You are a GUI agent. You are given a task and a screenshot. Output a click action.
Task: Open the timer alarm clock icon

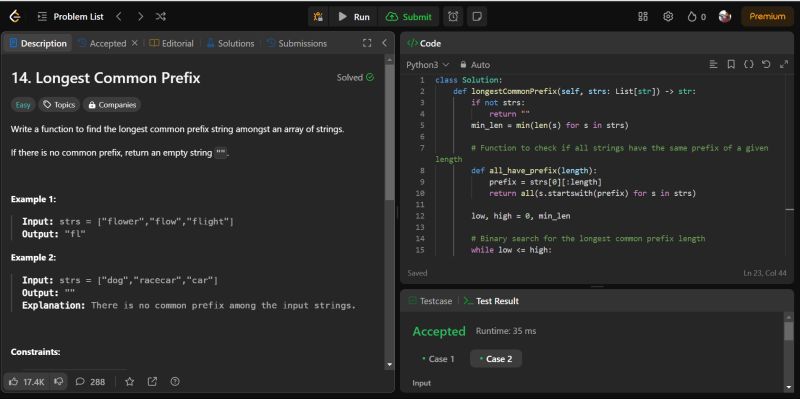pos(453,17)
